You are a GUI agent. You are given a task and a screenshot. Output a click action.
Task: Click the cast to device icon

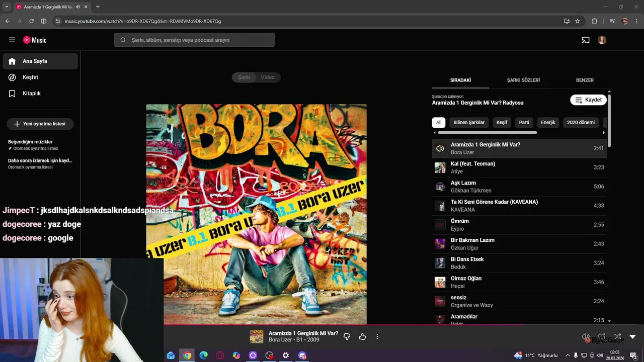pyautogui.click(x=586, y=40)
